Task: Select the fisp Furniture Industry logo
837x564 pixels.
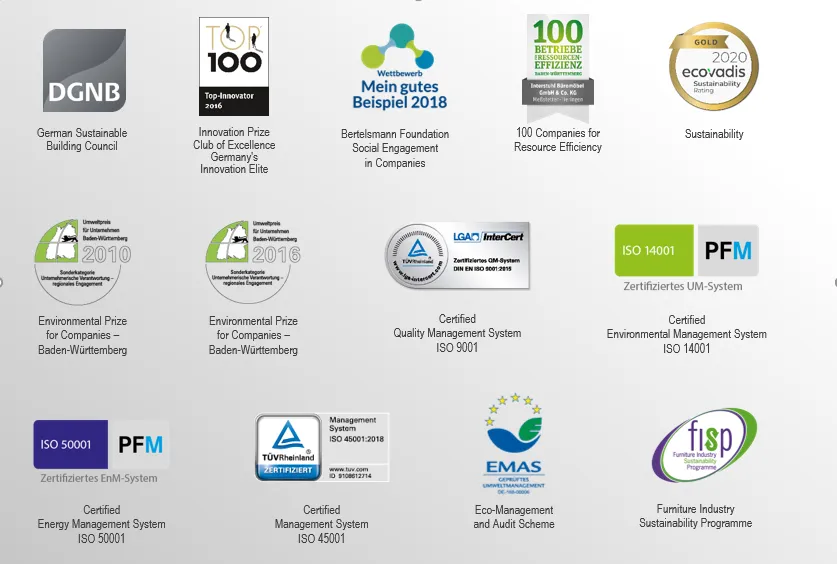Action: tap(705, 444)
